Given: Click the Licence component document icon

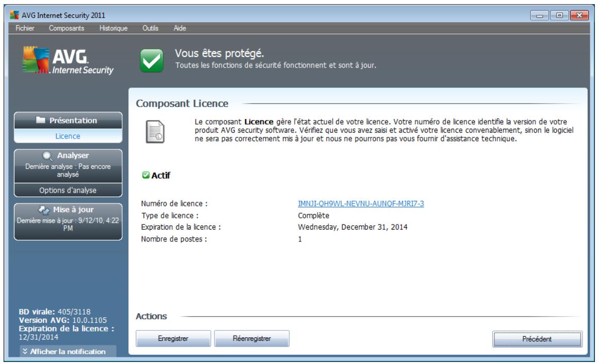Looking at the screenshot, I should click(x=155, y=132).
